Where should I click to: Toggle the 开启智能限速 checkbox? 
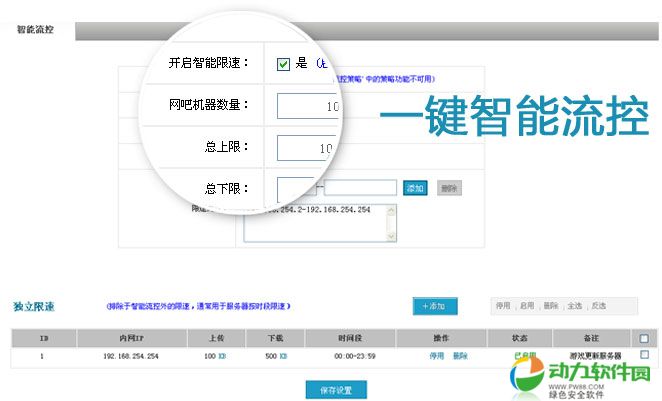point(284,64)
